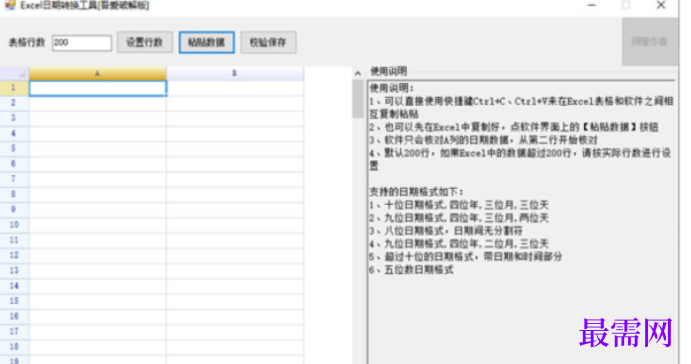691x364 pixels.
Task: Select row 2 header
Action: coord(14,103)
